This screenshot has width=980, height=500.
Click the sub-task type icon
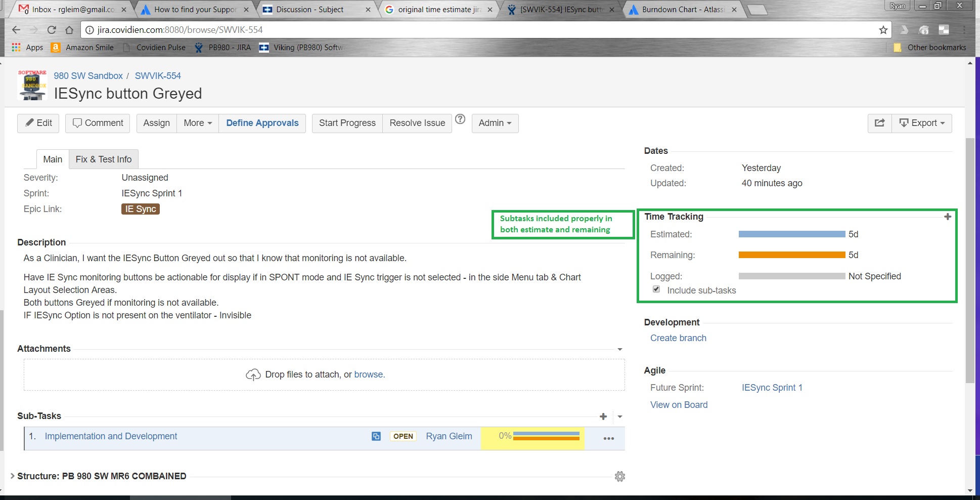[376, 436]
